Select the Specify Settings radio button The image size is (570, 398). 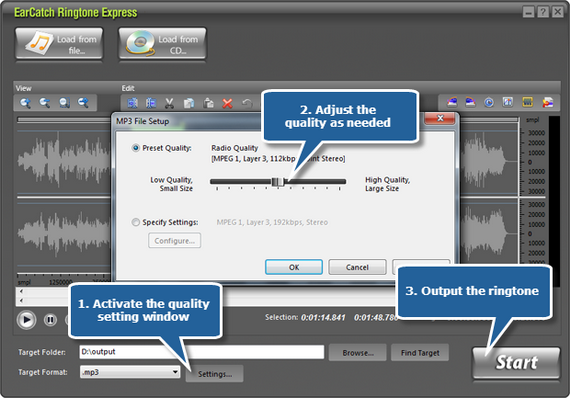(136, 222)
